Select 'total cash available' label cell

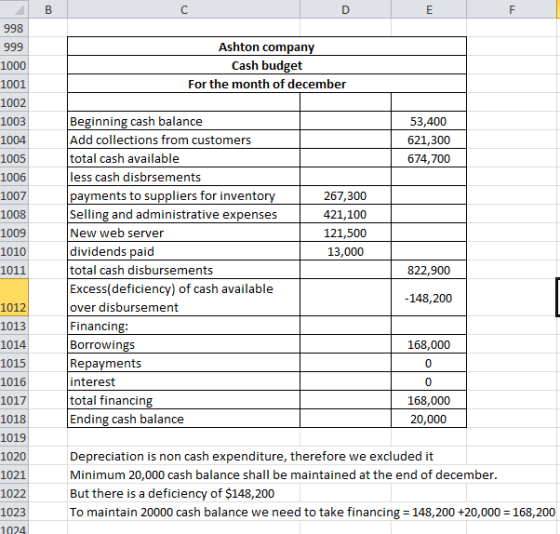184,158
